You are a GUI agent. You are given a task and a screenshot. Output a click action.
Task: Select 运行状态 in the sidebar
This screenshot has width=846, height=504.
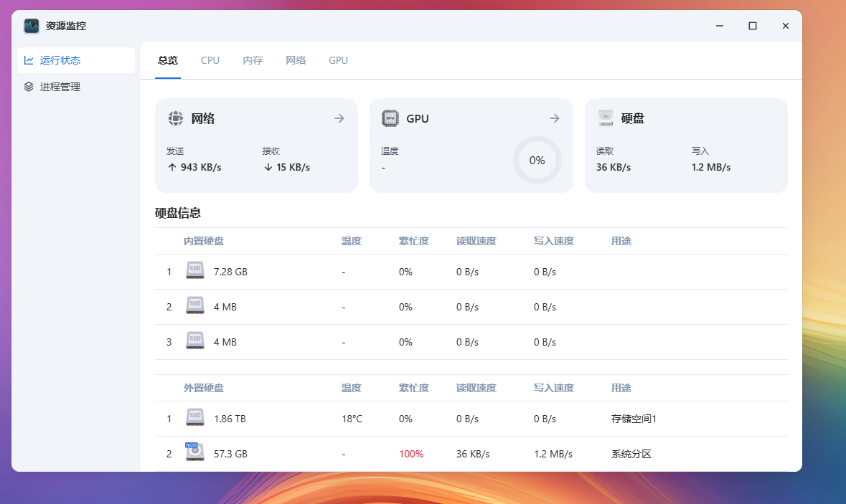(76, 60)
